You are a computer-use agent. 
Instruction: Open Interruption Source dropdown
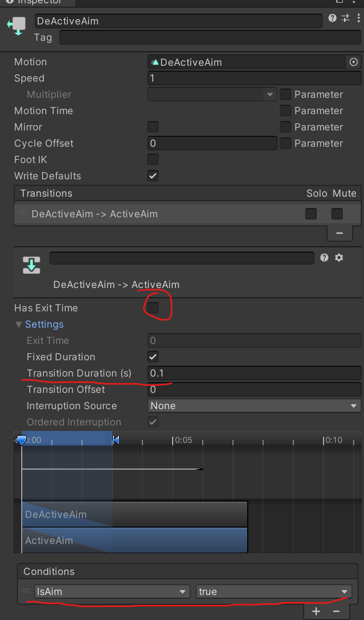click(x=254, y=406)
